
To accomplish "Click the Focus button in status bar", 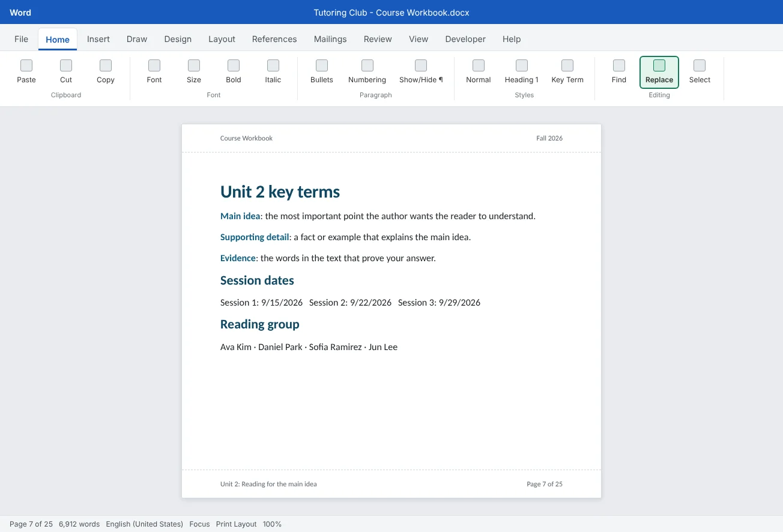I will (x=199, y=524).
